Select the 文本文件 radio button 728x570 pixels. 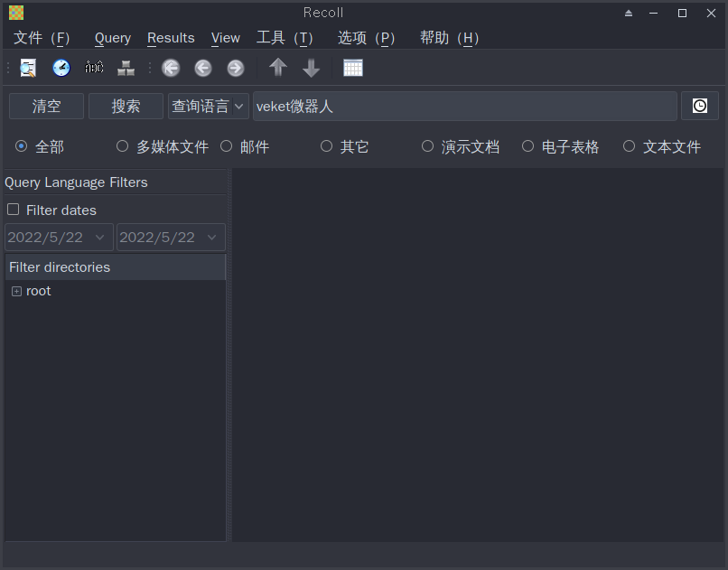[x=630, y=146]
